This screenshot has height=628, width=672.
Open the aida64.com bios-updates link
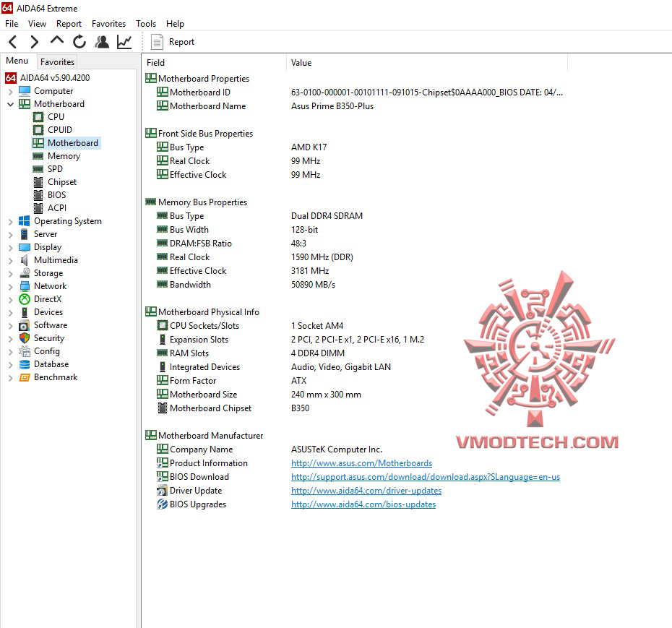tap(363, 504)
